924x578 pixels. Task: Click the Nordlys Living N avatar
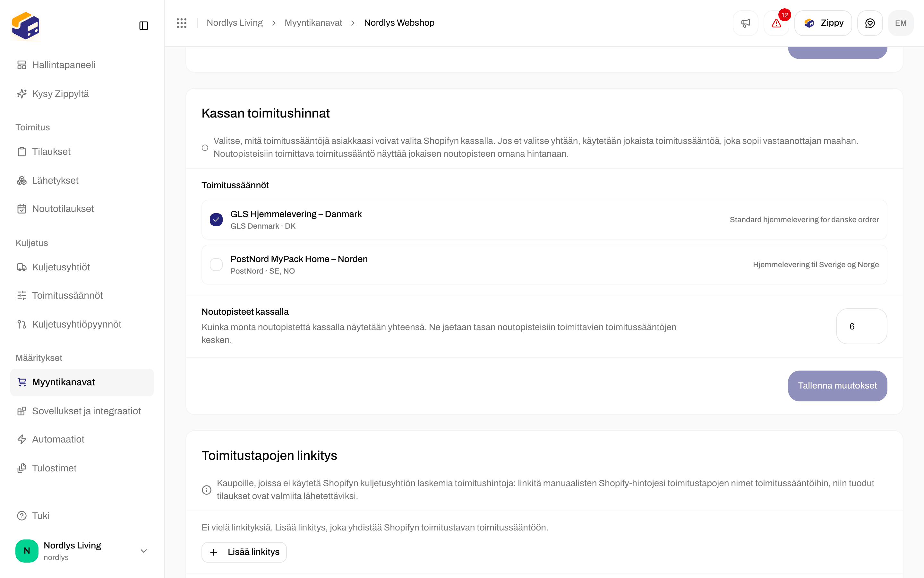point(27,551)
